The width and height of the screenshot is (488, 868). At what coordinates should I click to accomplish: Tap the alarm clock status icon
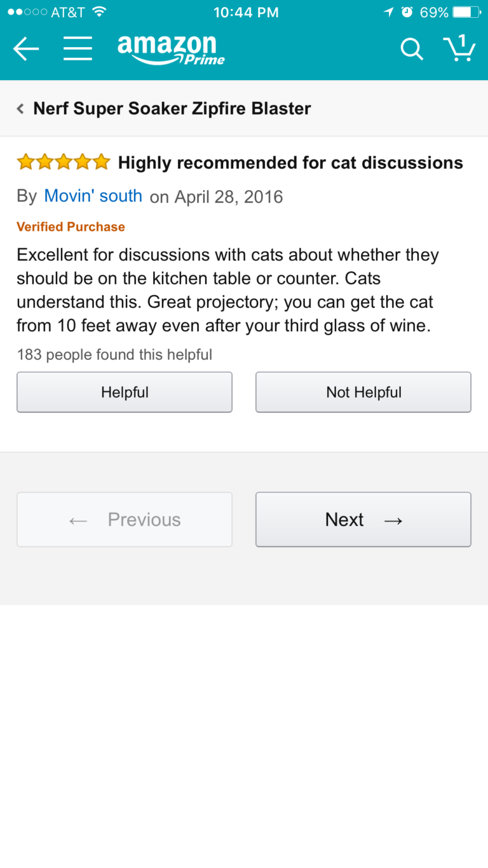[x=407, y=12]
